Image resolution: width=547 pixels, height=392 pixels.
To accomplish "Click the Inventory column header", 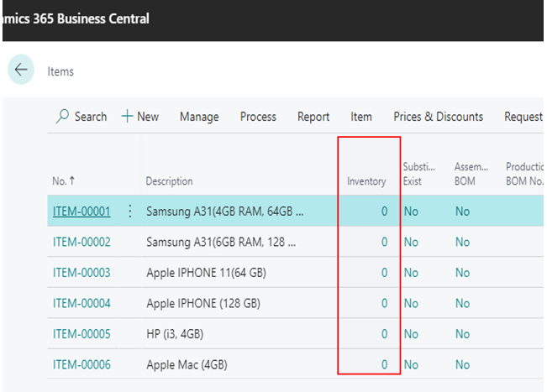I will pyautogui.click(x=366, y=181).
